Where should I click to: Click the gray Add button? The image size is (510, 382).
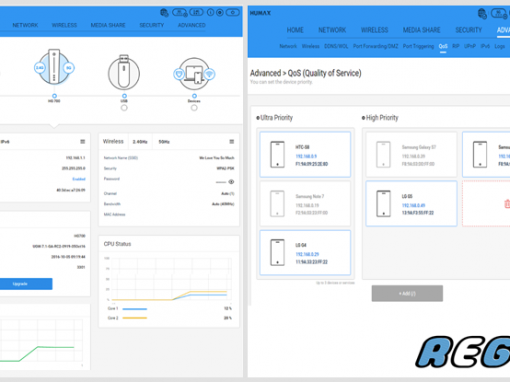407,293
